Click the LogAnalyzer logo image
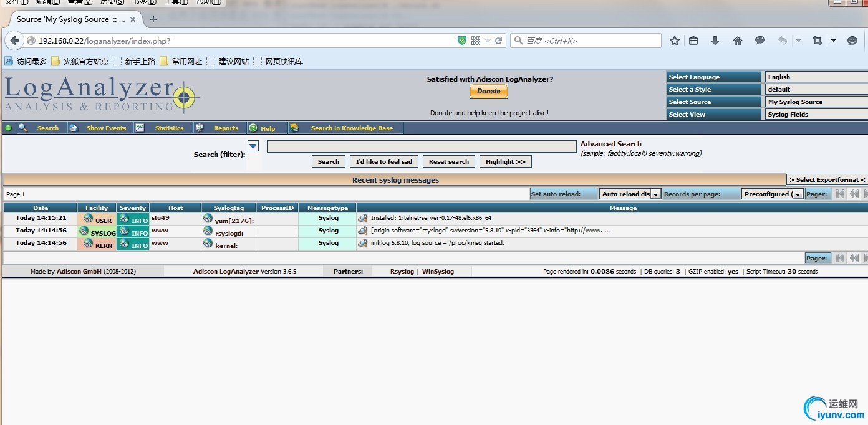Image resolution: width=868 pixels, height=425 pixels. coord(101,95)
